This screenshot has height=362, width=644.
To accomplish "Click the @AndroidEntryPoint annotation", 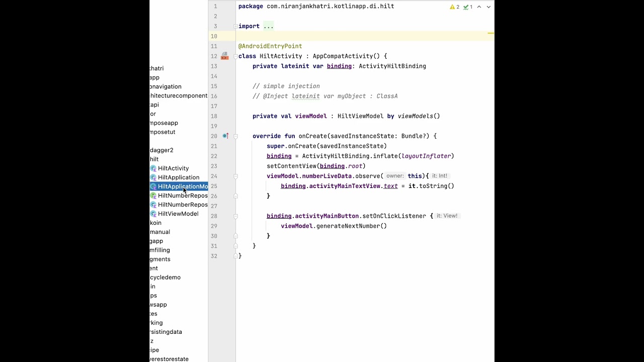I will pos(270,46).
